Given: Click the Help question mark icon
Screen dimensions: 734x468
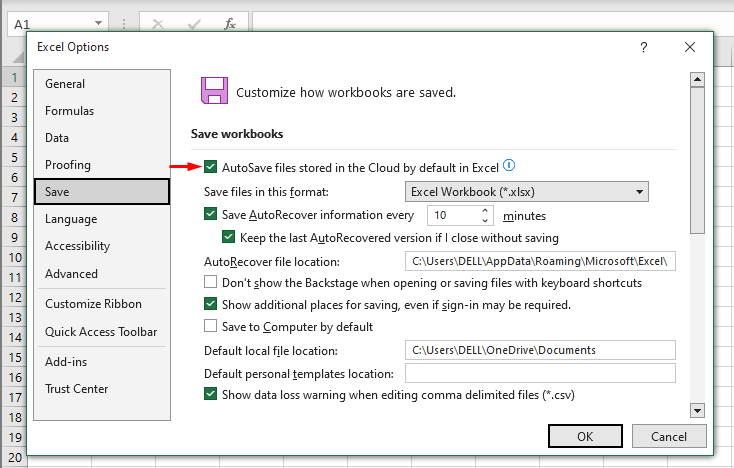Looking at the screenshot, I should 644,47.
